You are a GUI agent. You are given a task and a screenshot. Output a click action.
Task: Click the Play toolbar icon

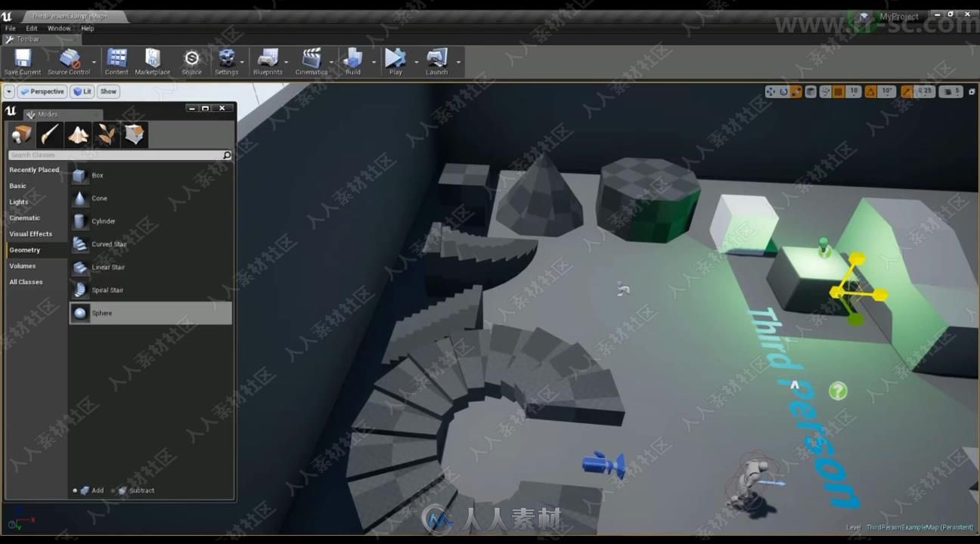coord(395,58)
